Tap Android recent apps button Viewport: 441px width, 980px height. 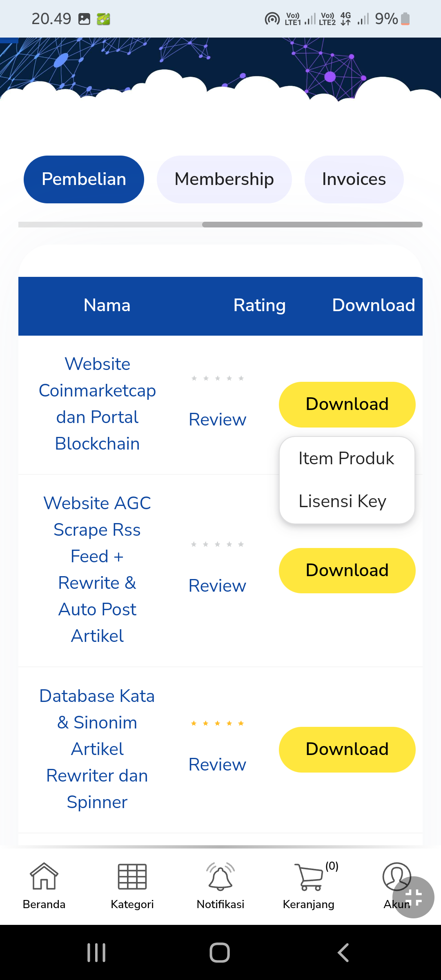pyautogui.click(x=97, y=953)
